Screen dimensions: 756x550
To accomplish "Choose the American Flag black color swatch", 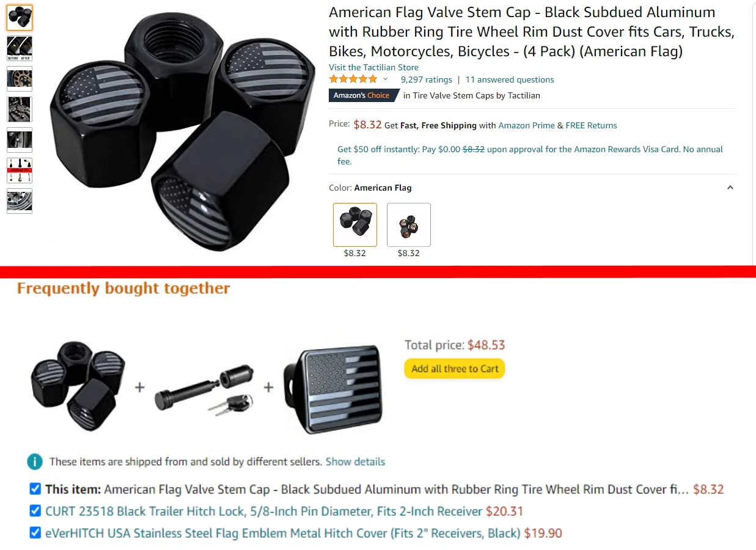I will click(x=355, y=225).
